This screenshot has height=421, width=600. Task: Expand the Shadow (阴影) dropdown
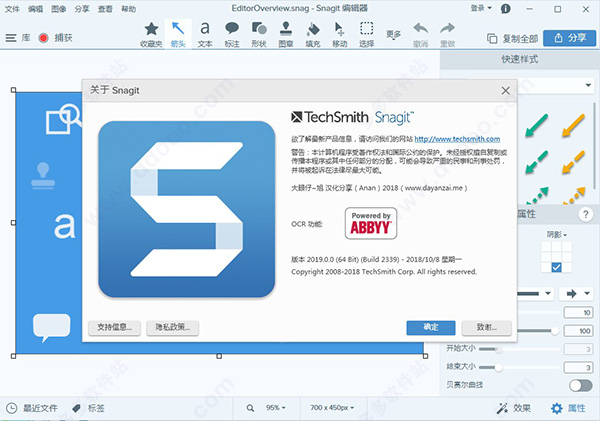[557, 235]
